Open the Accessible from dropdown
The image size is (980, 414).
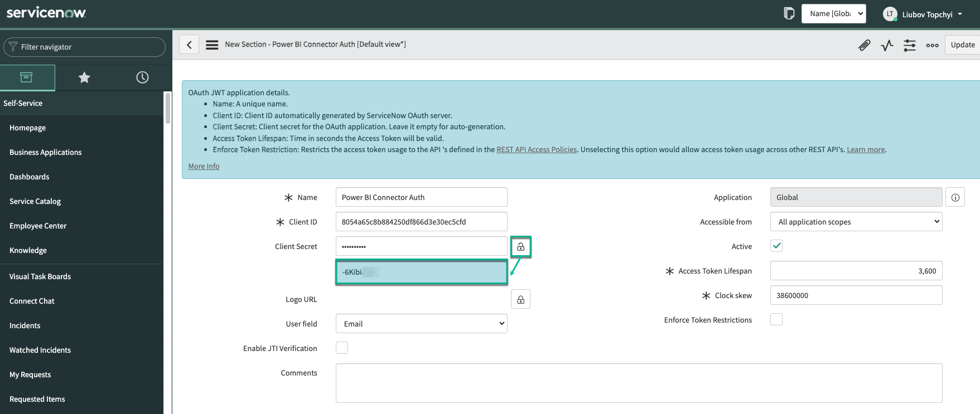[x=856, y=222]
